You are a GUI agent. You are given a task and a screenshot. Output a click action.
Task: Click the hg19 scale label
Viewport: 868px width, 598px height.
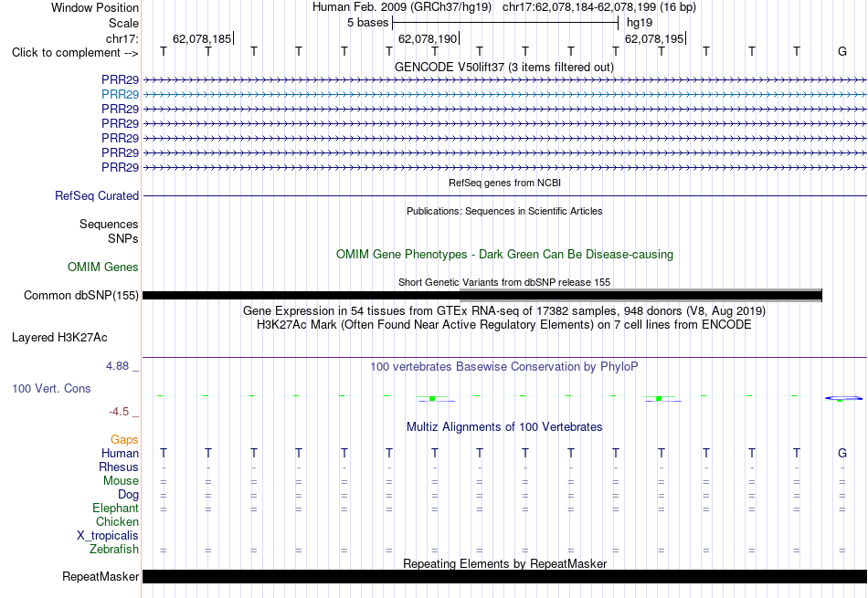(640, 23)
